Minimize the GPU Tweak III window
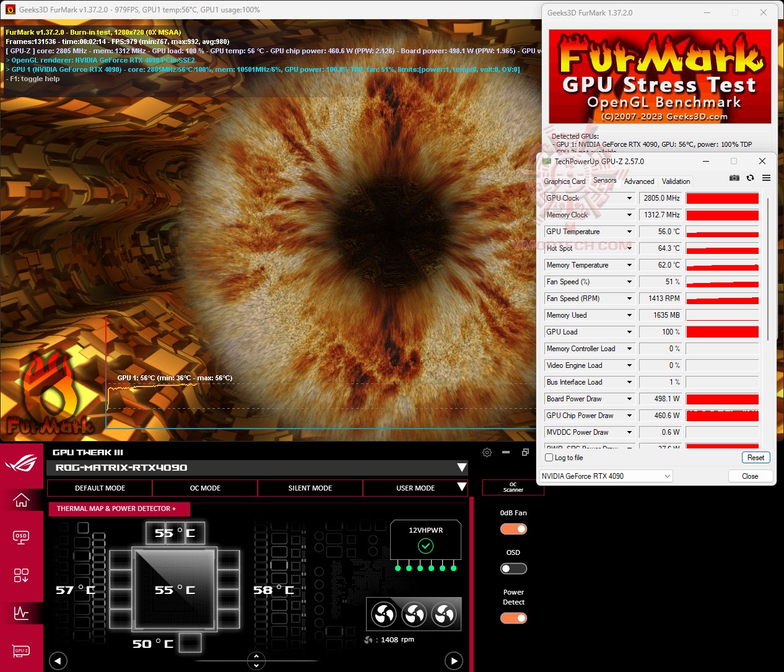This screenshot has height=672, width=784. tap(506, 453)
